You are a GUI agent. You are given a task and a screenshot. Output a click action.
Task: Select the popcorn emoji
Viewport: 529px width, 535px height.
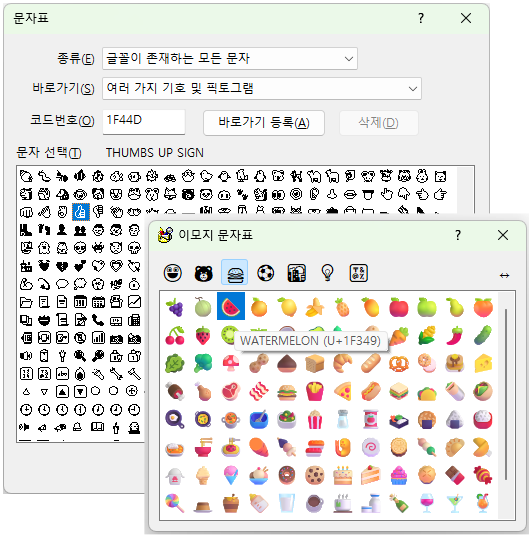(315, 419)
